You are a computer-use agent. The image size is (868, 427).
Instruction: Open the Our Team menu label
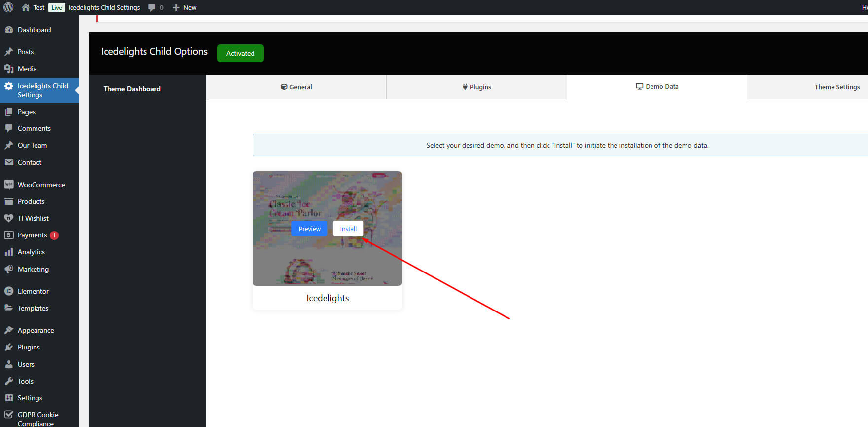click(x=32, y=145)
